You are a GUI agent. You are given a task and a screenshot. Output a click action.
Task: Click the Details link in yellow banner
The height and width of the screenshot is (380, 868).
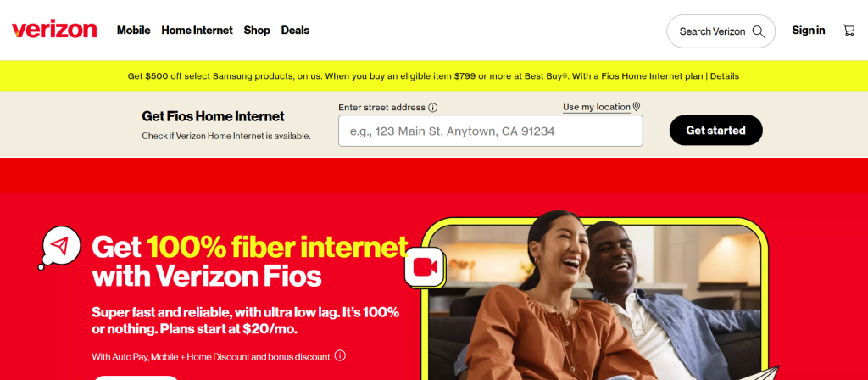(725, 76)
